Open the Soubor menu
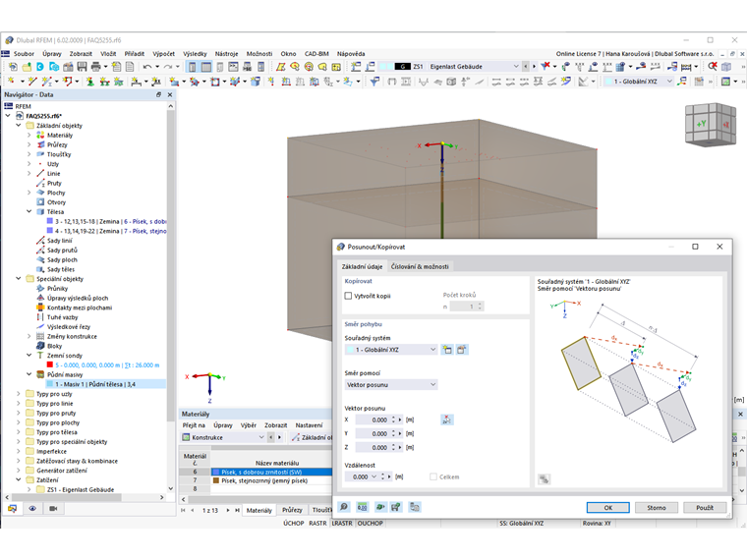747x560 pixels. point(24,54)
